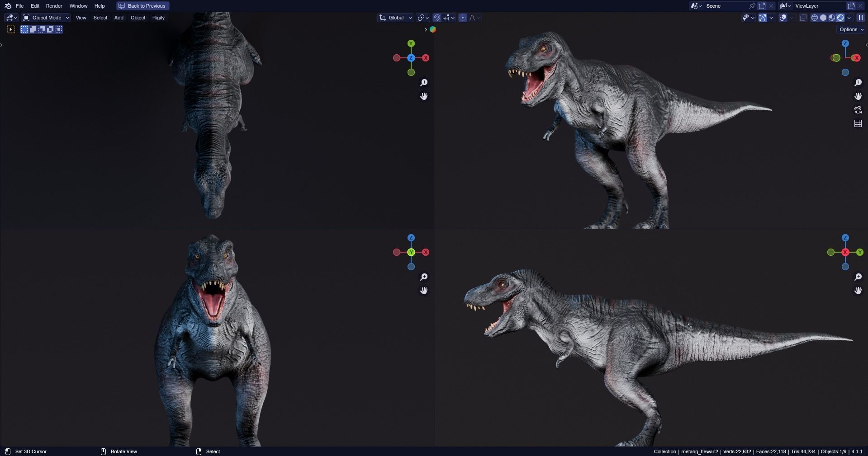This screenshot has height=456, width=868.
Task: Toggle proportional editing
Action: tap(463, 18)
